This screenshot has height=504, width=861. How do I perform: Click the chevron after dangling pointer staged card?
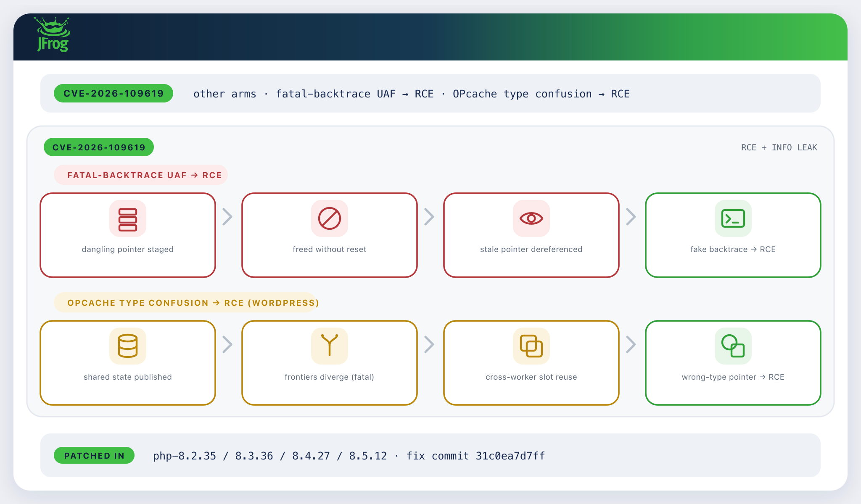click(227, 217)
